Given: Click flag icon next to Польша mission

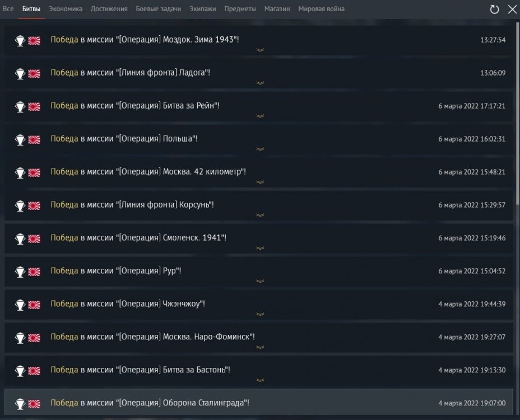Looking at the screenshot, I should [x=34, y=139].
